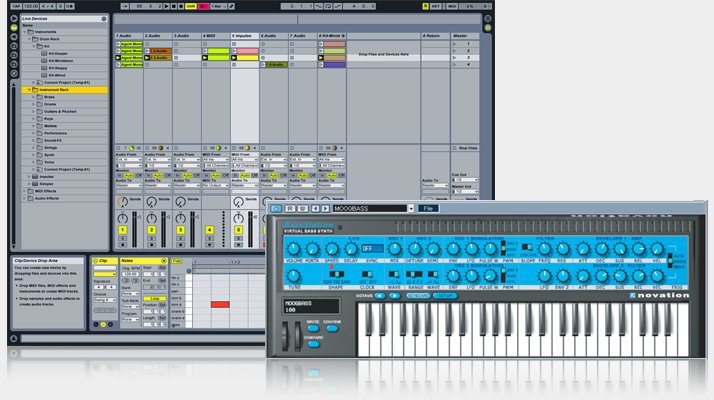Image resolution: width=714 pixels, height=400 pixels.
Task: Open track 1 Audio To Master dropdown
Action: 128,186
